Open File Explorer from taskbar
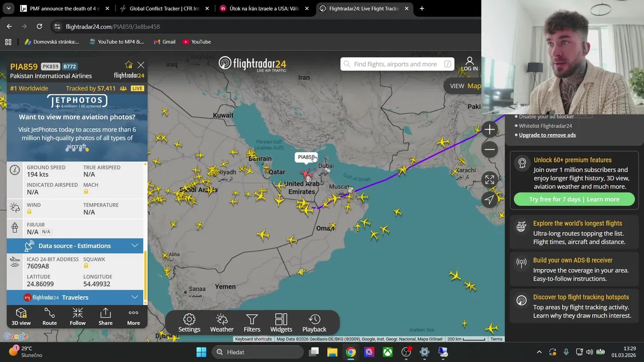This screenshot has width=644, height=362. [x=332, y=352]
